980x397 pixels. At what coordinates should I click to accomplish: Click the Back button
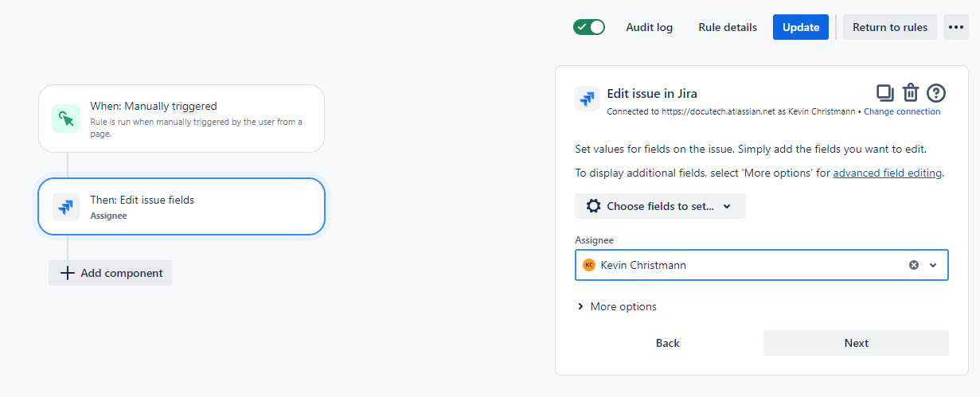667,343
